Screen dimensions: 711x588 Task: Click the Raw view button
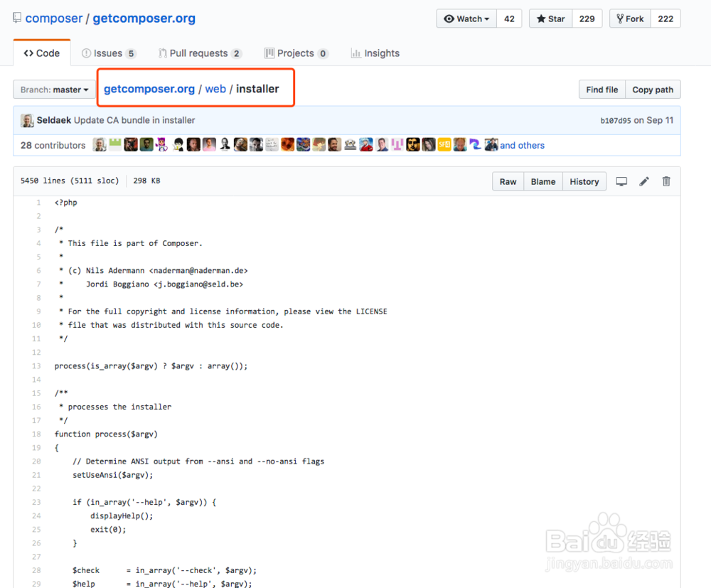pyautogui.click(x=508, y=181)
